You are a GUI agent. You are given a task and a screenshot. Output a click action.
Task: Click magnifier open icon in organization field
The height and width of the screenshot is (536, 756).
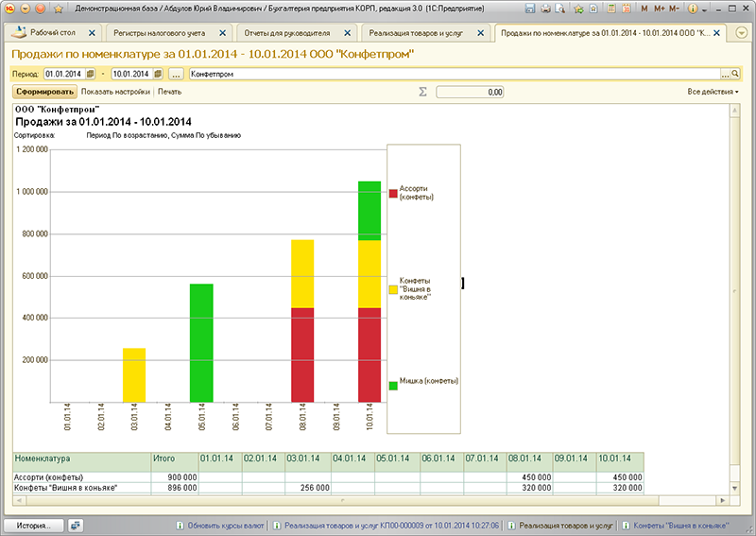[735, 74]
